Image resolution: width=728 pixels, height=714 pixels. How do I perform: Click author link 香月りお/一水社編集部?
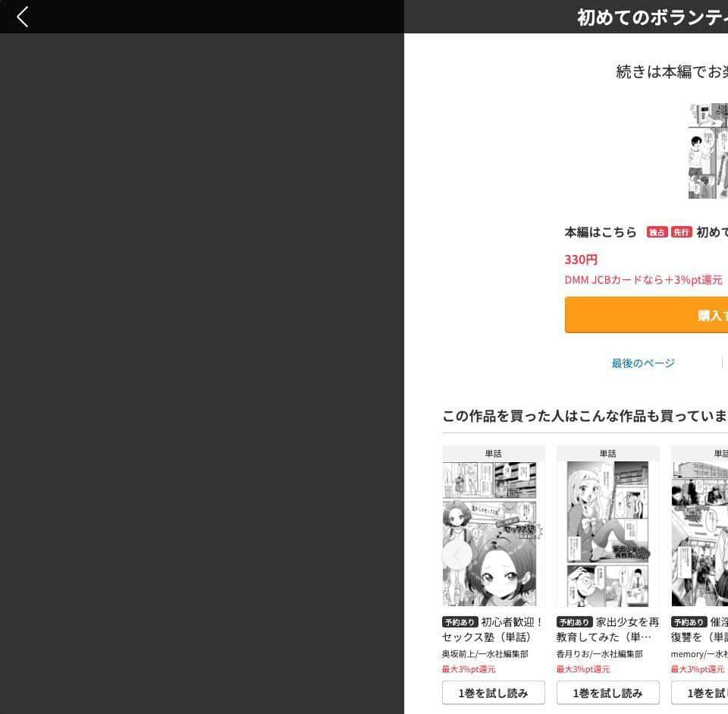599,654
